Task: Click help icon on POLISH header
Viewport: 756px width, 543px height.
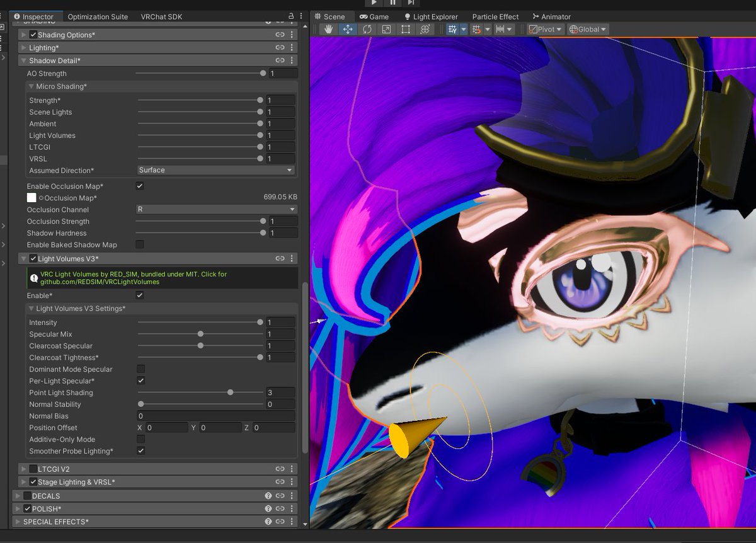Action: (268, 508)
